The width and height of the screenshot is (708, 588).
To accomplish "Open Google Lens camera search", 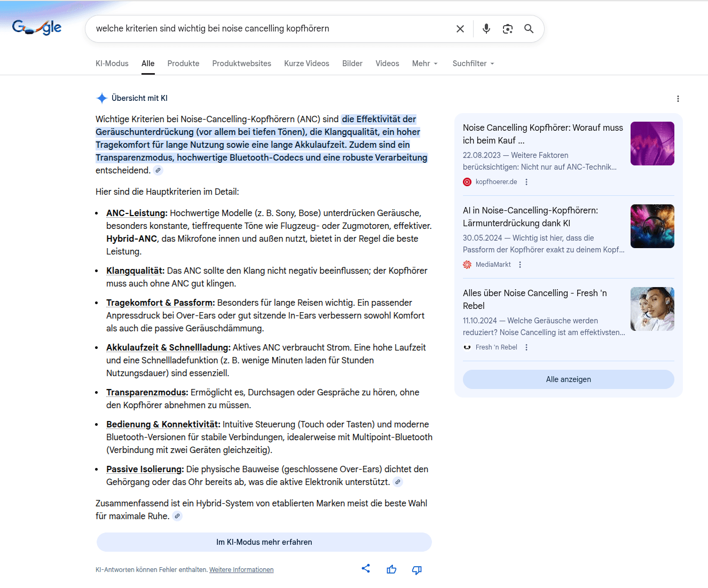I will point(507,29).
